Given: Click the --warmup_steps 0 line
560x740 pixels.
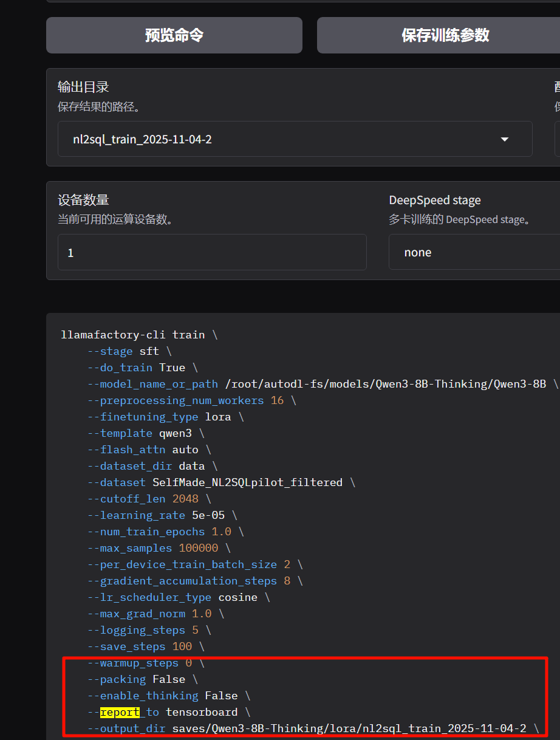Looking at the screenshot, I should point(146,663).
